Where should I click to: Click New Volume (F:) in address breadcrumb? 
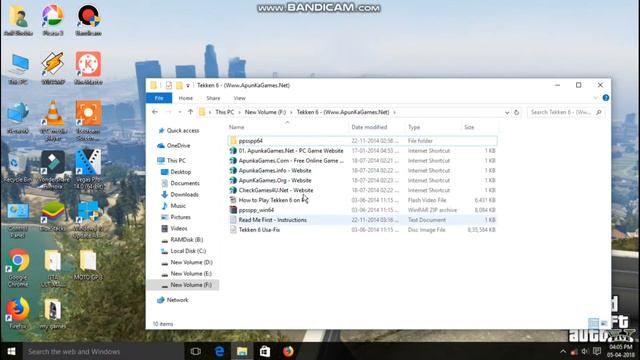pos(265,112)
